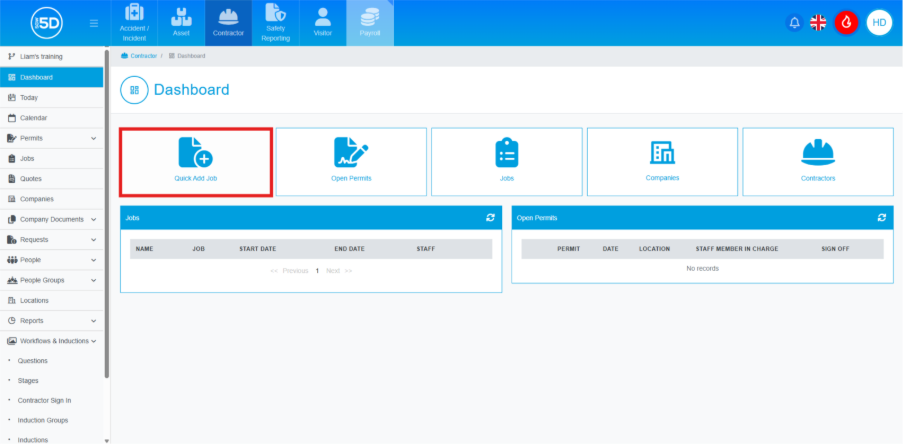The width and height of the screenshot is (903, 444).
Task: Refresh the Open Permits panel
Action: (881, 217)
